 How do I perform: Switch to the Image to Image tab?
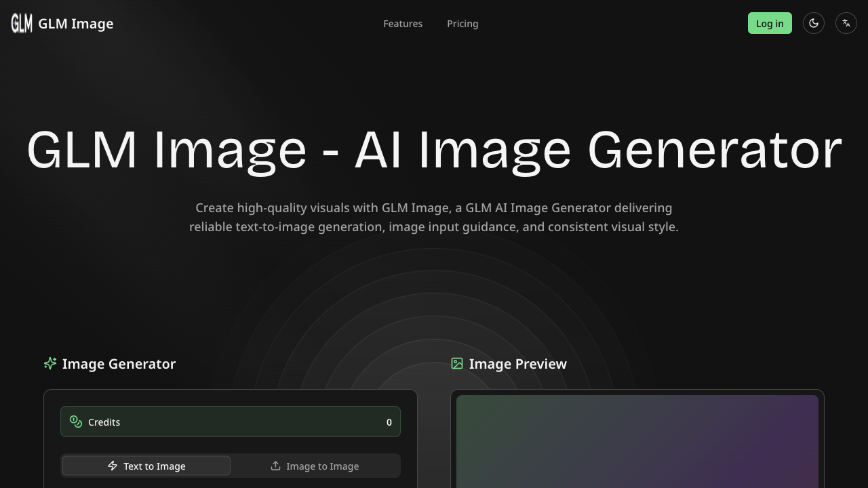click(315, 466)
